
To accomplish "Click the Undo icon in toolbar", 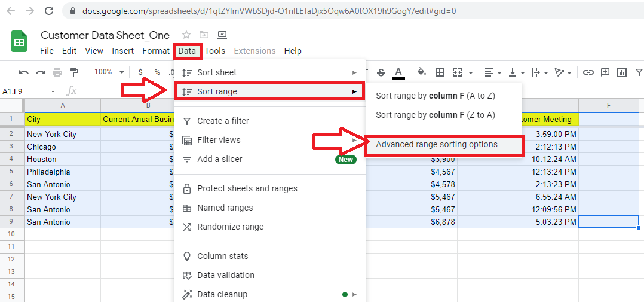I will (x=24, y=72).
